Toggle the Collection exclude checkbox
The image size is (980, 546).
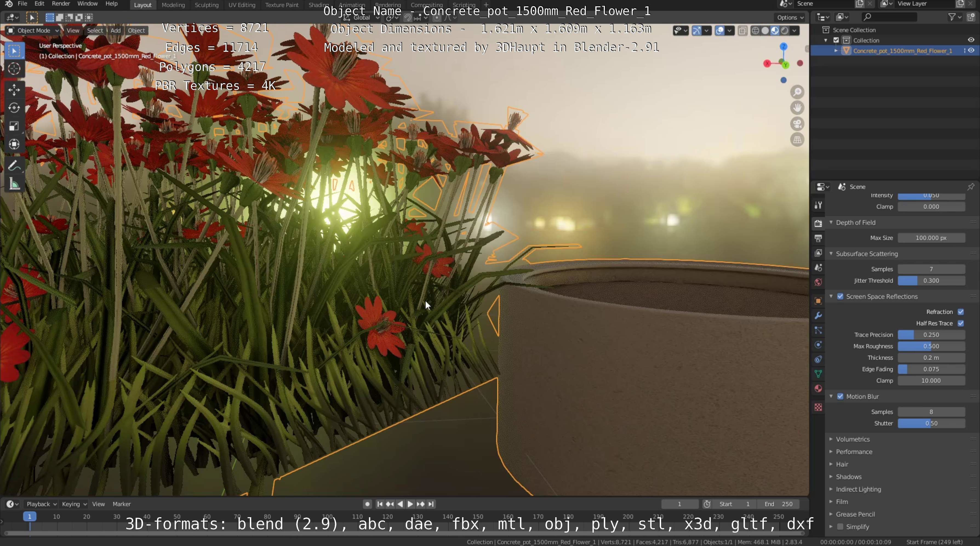[x=836, y=40]
